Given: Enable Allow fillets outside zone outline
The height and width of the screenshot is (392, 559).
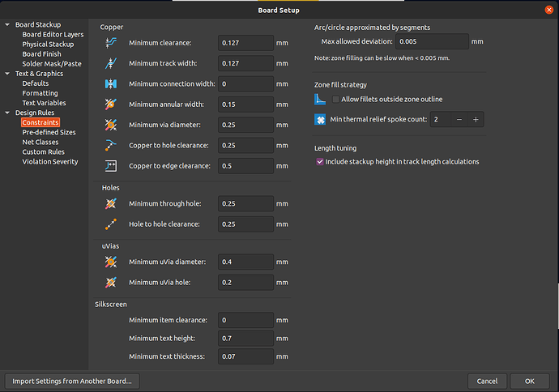Looking at the screenshot, I should point(335,99).
